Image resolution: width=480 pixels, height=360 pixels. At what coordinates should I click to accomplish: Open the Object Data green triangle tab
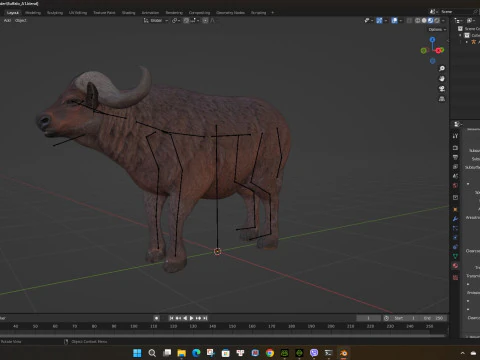(455, 256)
